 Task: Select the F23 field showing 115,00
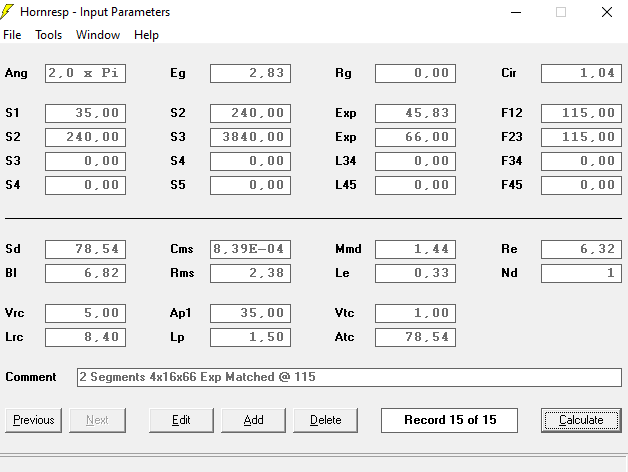tap(581, 137)
